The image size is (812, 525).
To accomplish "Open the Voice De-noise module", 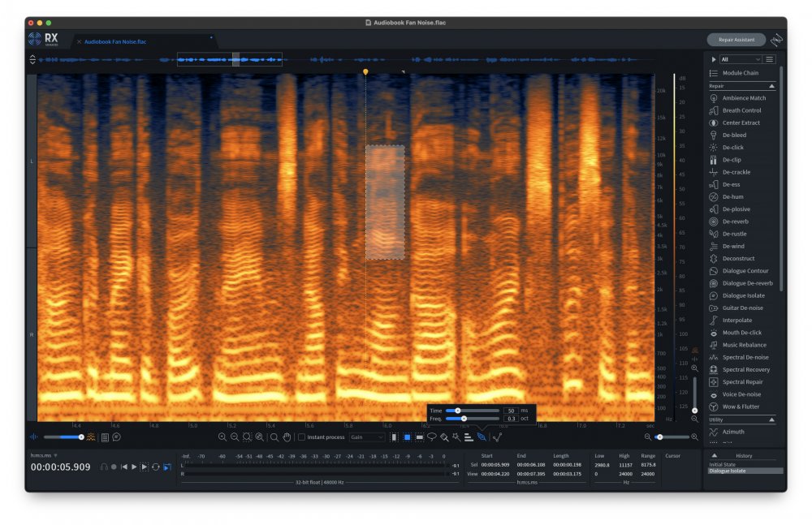I will tap(741, 394).
